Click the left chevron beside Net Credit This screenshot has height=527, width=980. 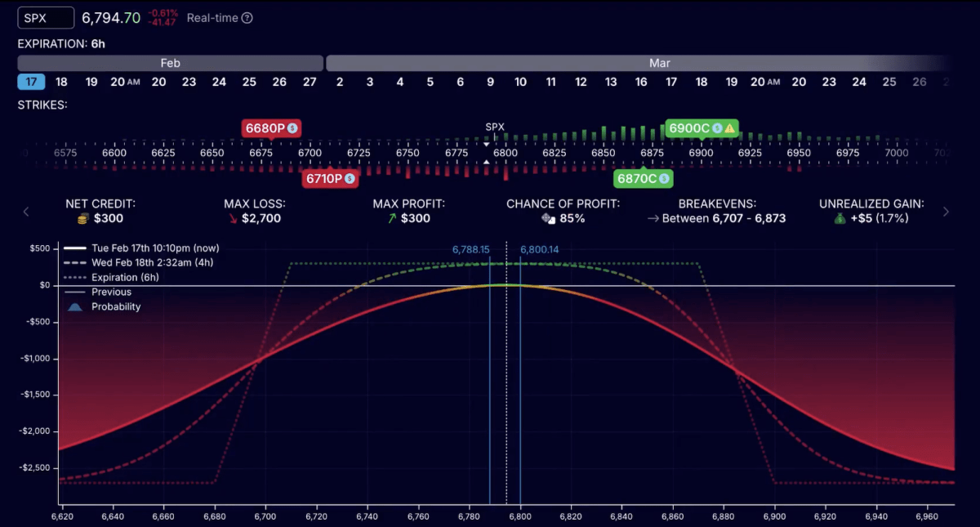pyautogui.click(x=26, y=211)
